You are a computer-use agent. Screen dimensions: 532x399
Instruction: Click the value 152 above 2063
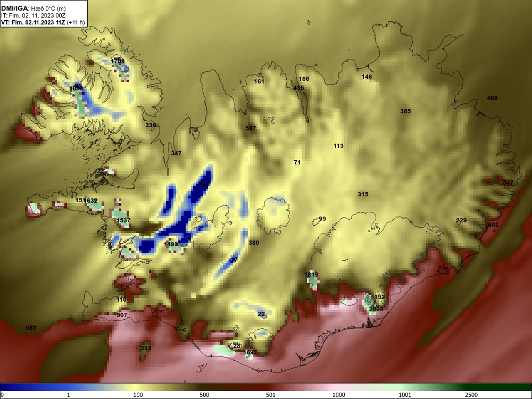(379, 297)
